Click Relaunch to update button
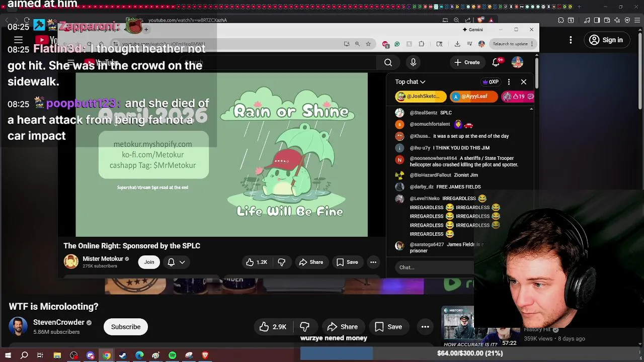Screen dimensions: 644x362 [510, 44]
